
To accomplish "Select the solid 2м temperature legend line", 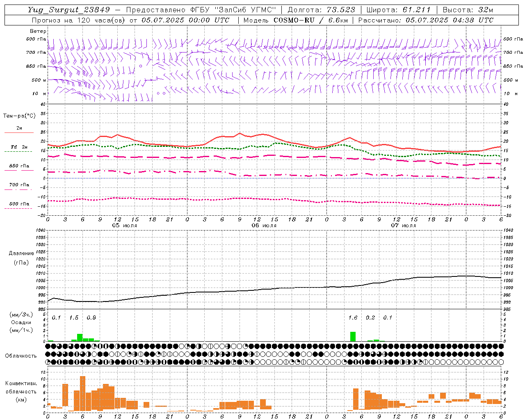I will (x=19, y=132).
